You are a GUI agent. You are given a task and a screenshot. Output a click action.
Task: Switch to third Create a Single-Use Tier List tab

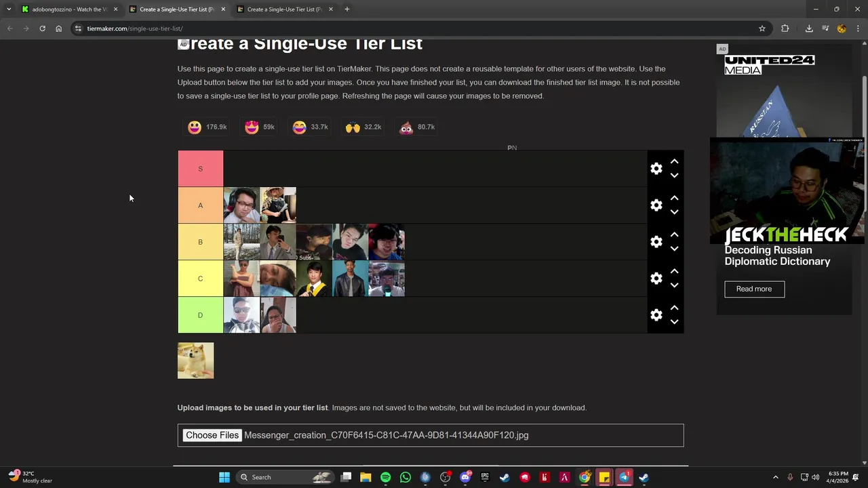[x=285, y=9]
